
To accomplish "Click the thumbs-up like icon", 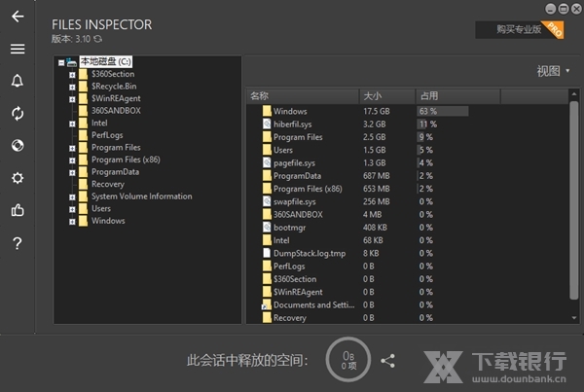I will [18, 210].
